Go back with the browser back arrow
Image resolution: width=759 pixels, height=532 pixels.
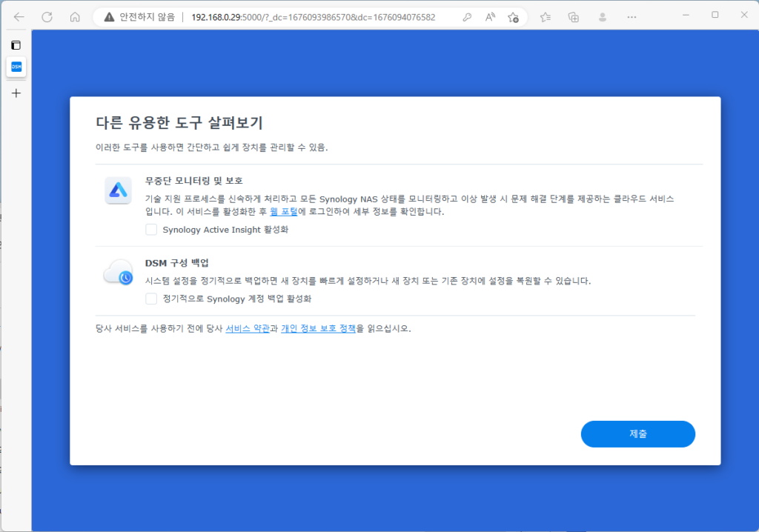point(19,17)
